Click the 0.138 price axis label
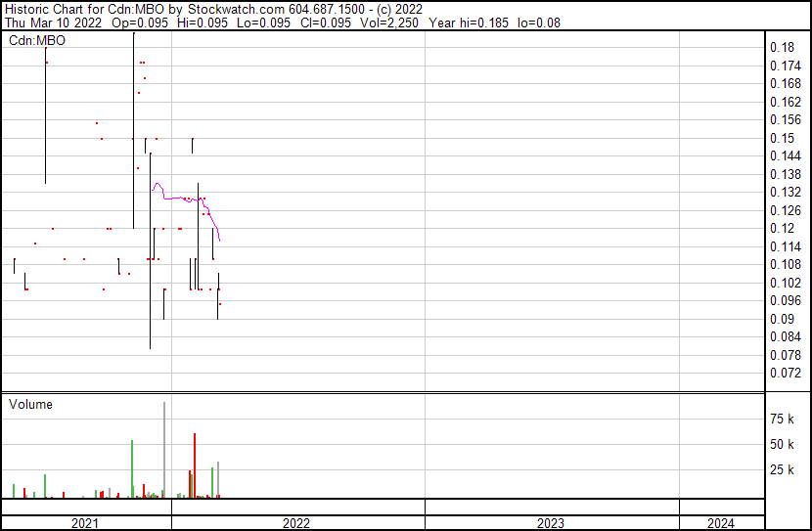 point(785,174)
